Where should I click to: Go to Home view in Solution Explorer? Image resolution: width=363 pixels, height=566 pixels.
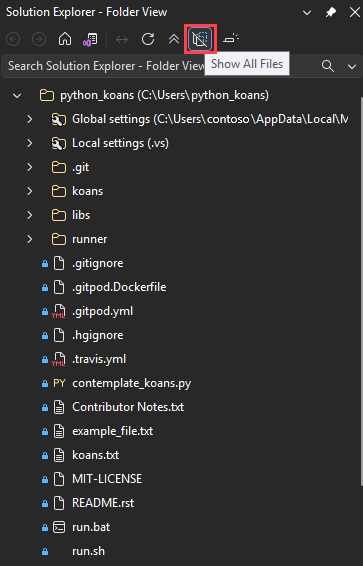(65, 39)
